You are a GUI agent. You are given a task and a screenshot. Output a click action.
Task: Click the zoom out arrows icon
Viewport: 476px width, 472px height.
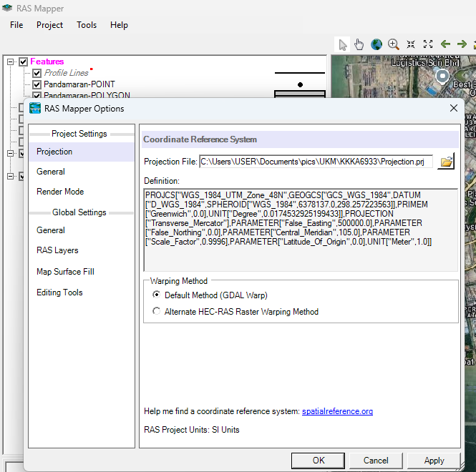coord(411,44)
